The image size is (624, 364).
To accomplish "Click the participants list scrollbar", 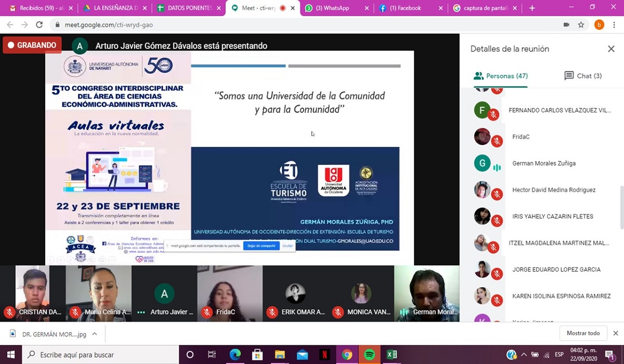I will pos(621,207).
